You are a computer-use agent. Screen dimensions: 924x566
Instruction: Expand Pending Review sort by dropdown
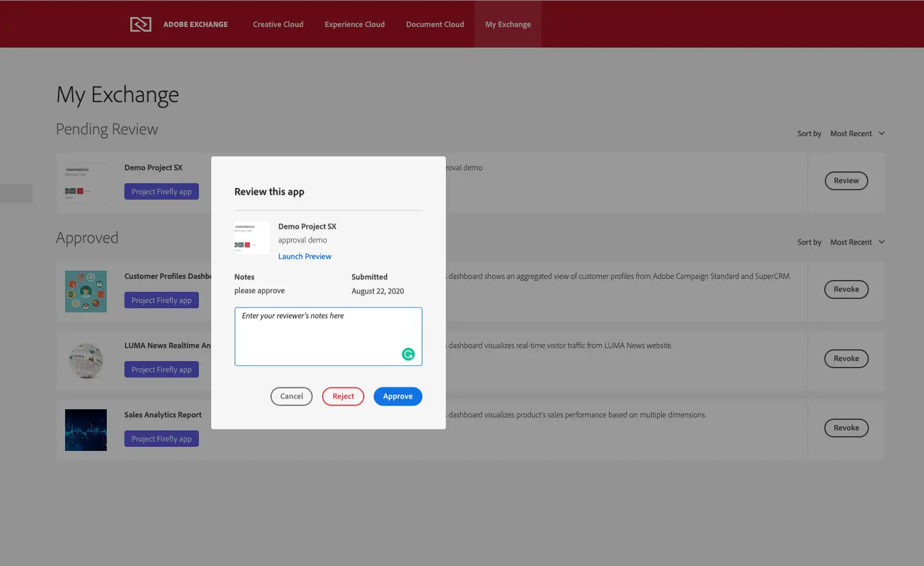point(857,134)
